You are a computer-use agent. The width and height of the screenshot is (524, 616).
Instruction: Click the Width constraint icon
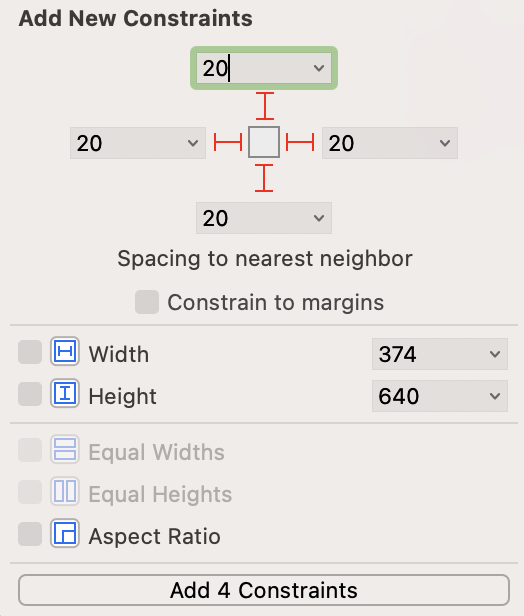click(x=65, y=352)
